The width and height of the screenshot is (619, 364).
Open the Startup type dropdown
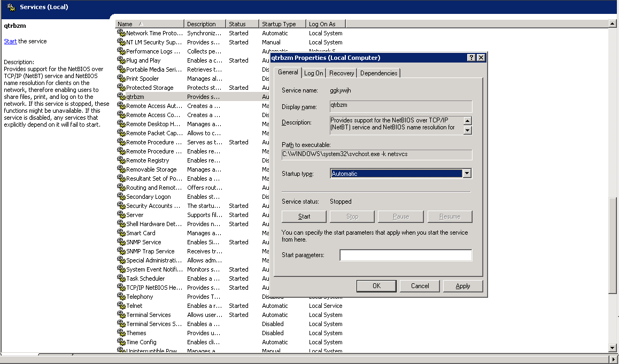pos(467,174)
